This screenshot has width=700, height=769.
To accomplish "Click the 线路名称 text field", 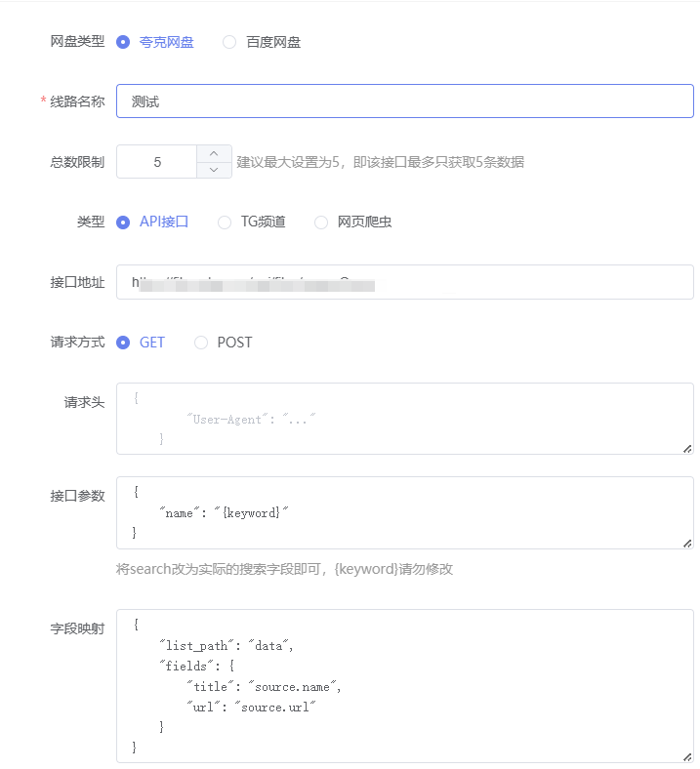I will [404, 101].
